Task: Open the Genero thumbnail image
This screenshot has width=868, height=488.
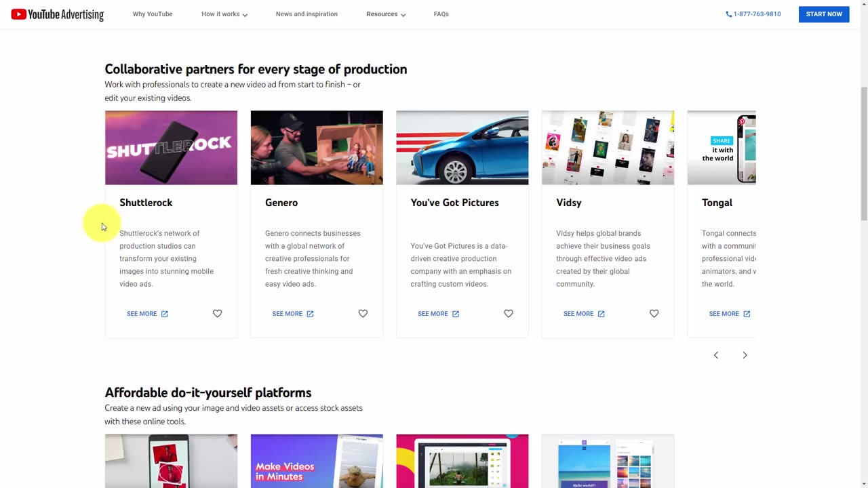Action: click(317, 148)
